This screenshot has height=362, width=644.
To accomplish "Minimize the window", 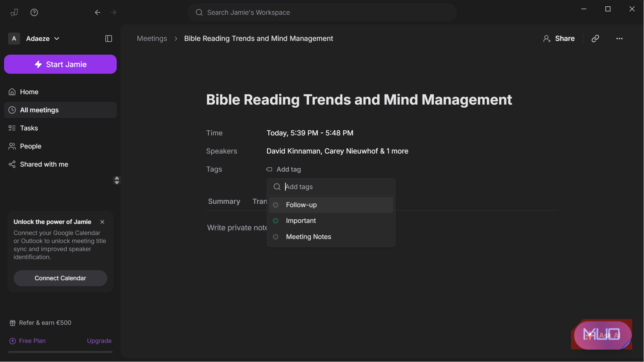I will point(584,9).
